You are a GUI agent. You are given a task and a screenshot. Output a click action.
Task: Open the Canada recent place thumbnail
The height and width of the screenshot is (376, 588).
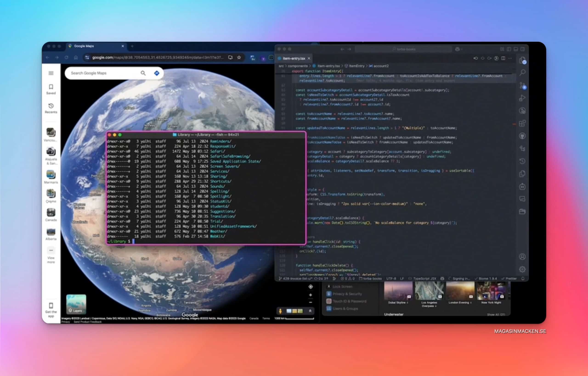(51, 212)
